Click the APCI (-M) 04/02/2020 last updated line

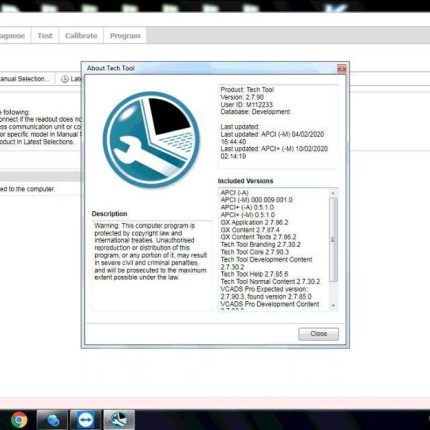[272, 138]
